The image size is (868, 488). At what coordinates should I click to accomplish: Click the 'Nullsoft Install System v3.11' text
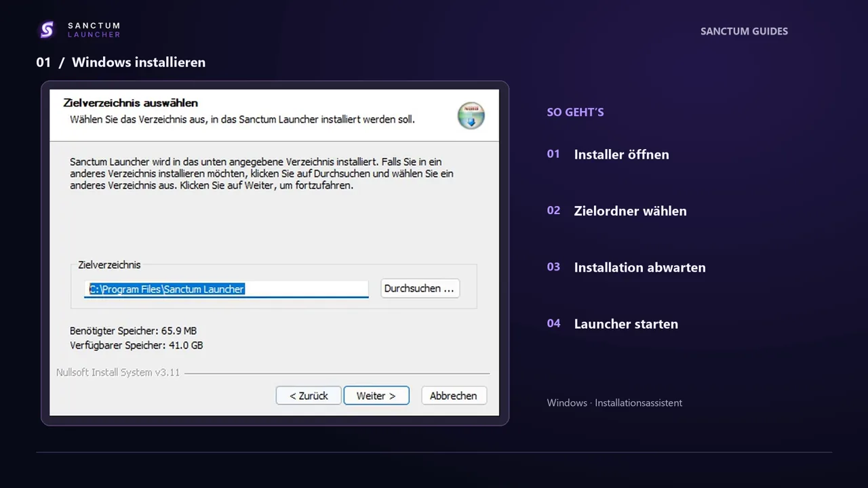pyautogui.click(x=118, y=373)
